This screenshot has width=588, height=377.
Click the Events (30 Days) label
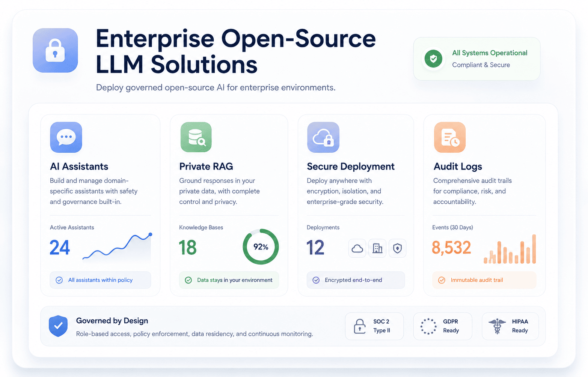[453, 227]
